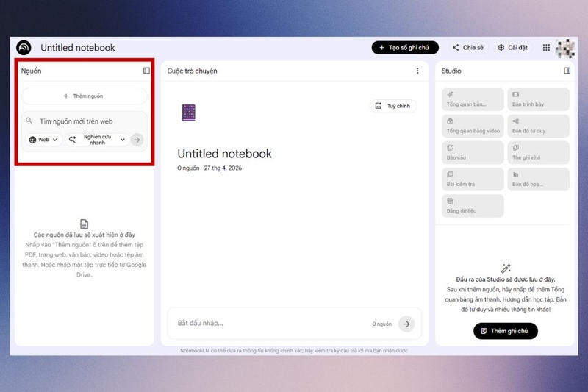Open Cài đặt settings
The image size is (588, 392).
[512, 48]
